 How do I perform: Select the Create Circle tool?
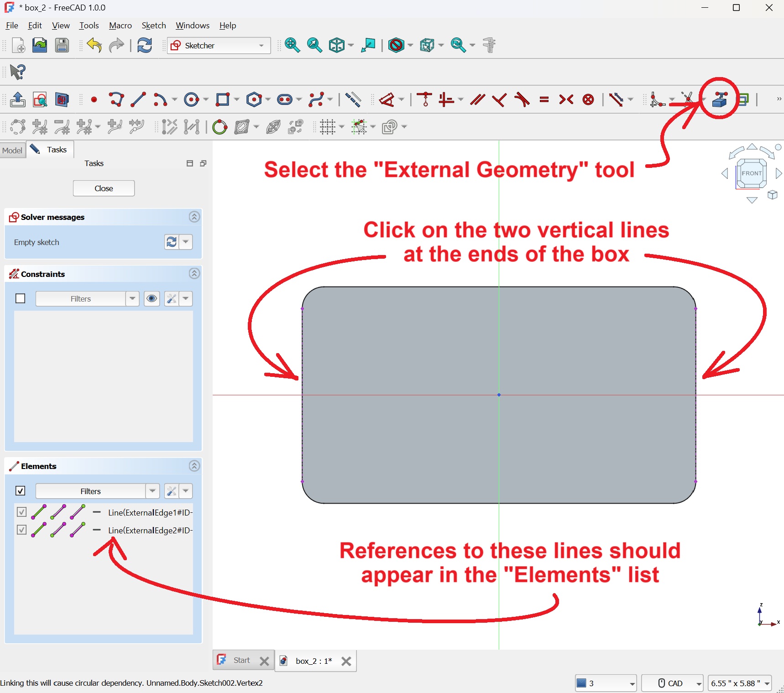[191, 99]
